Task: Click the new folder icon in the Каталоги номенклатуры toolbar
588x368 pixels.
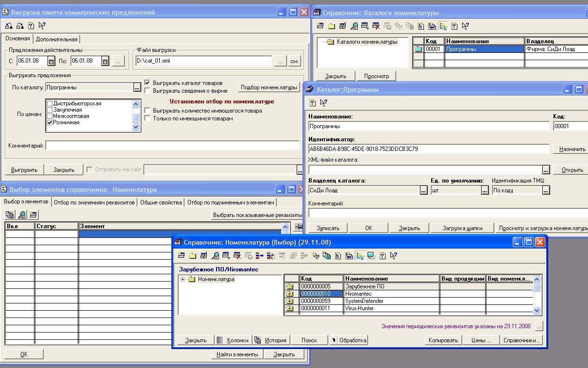Action: pos(331,26)
